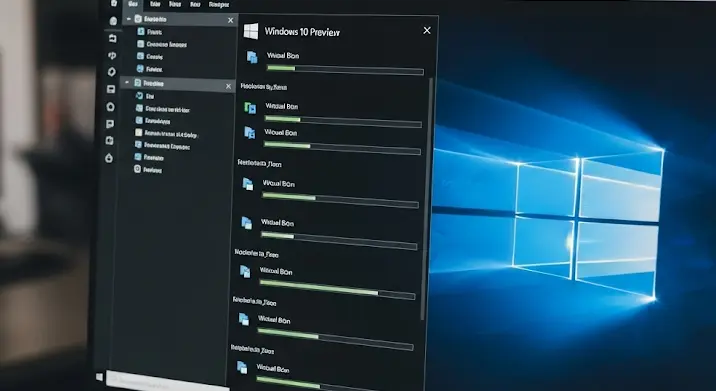Click the square floppy-disk icon in the sidebar

111,89
